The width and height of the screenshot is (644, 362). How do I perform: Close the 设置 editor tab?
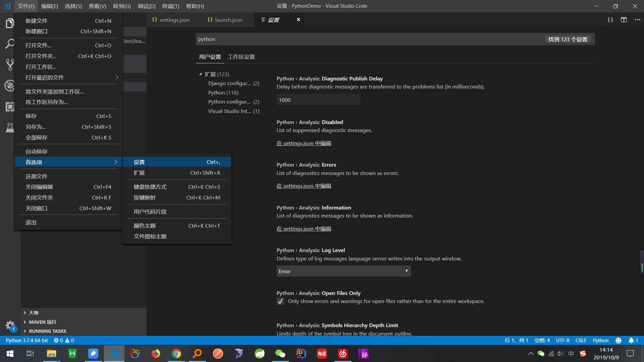(298, 20)
